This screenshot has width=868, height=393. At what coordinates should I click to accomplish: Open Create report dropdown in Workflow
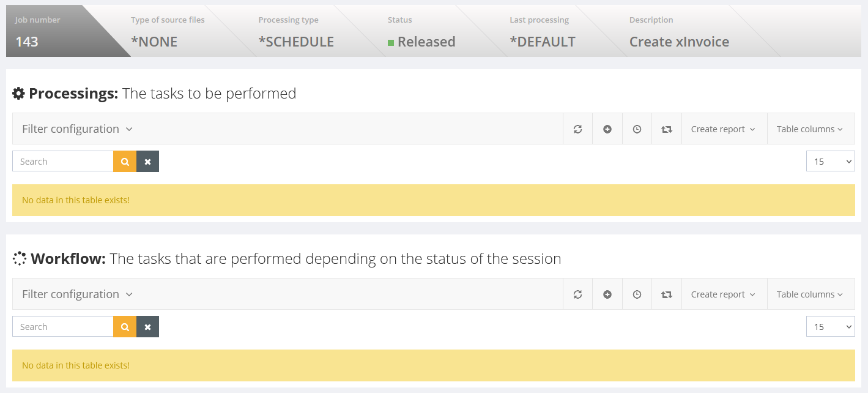pos(724,294)
